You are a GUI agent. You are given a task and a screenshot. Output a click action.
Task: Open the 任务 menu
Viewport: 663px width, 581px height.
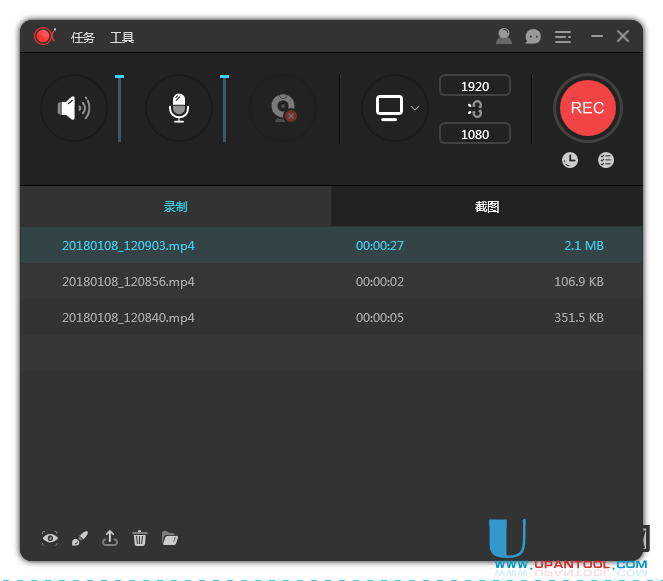(83, 37)
